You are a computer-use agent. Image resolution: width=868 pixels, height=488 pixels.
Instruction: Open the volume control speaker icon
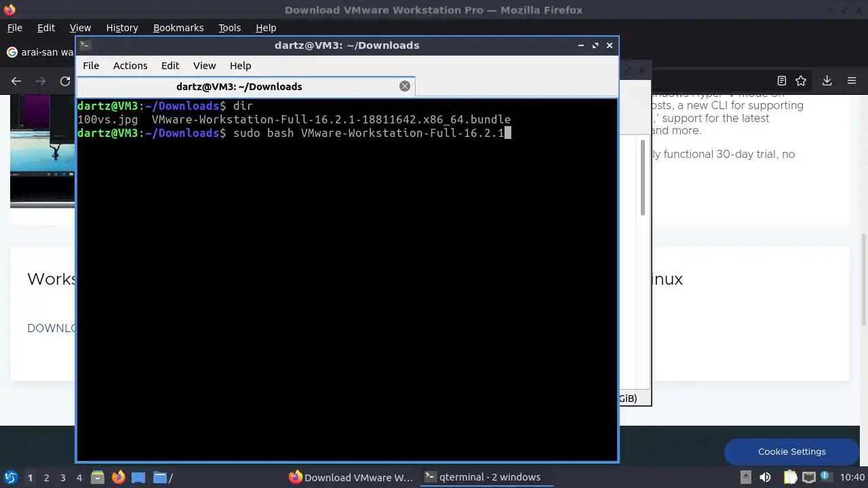tap(766, 477)
